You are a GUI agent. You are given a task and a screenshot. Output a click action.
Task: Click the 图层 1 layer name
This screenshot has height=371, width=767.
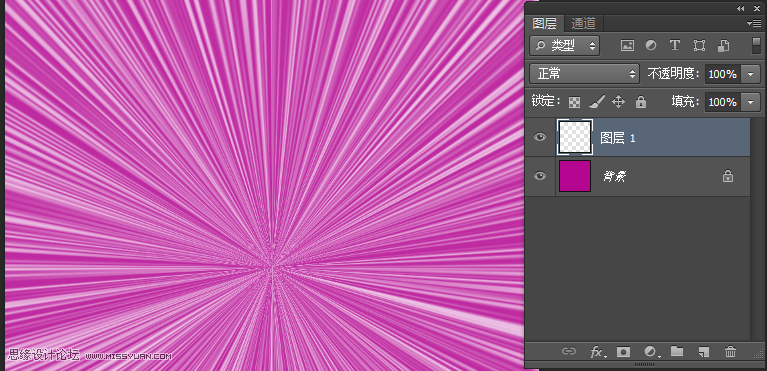coord(618,138)
